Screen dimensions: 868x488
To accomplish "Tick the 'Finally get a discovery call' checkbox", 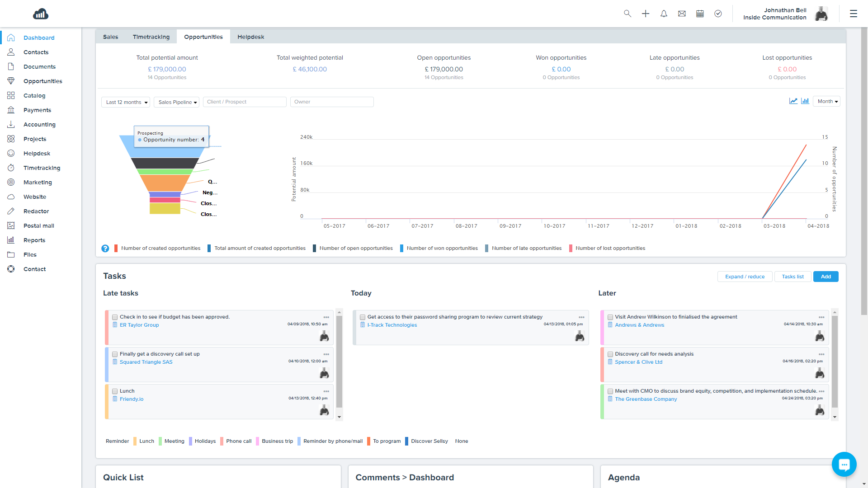I will pos(115,355).
